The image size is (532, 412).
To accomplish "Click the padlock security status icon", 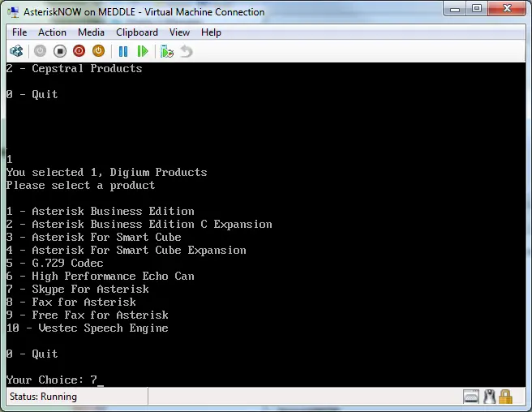I will pyautogui.click(x=505, y=397).
